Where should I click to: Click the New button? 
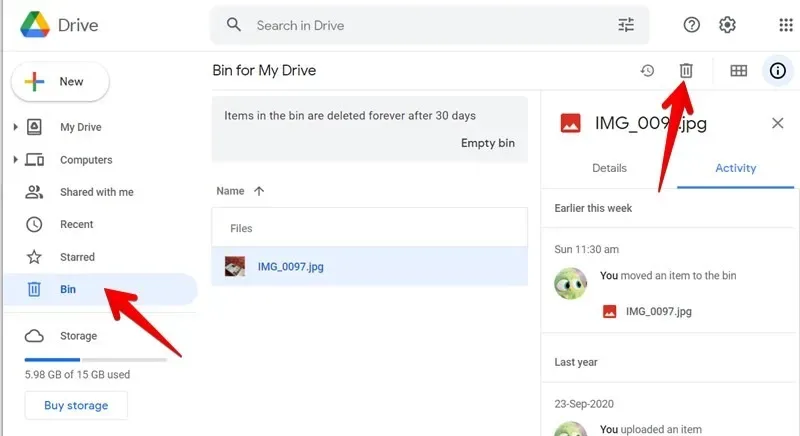[x=60, y=82]
